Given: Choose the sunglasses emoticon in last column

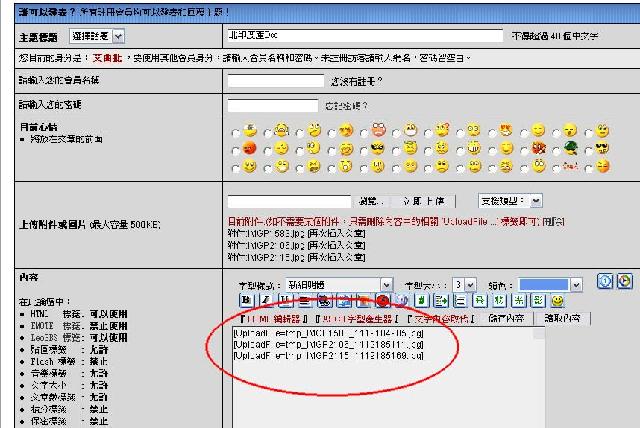Looking at the screenshot, I should 589,150.
